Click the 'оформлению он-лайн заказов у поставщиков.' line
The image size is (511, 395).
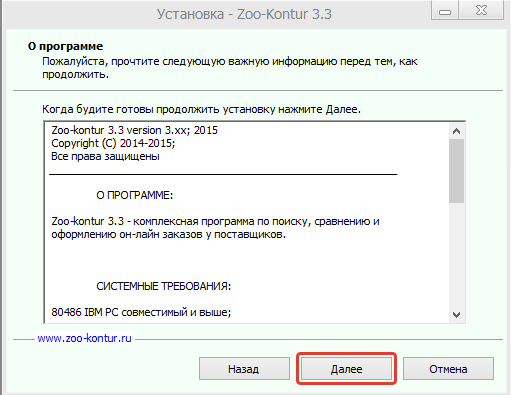(168, 235)
